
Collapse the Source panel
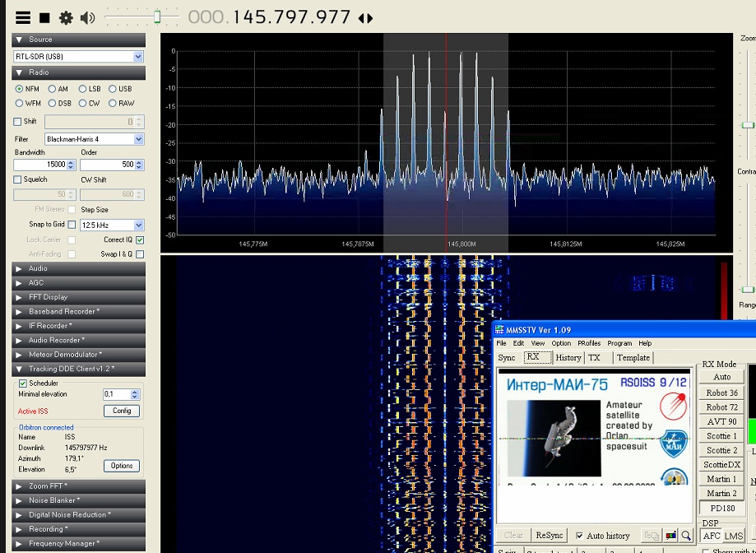[79, 39]
